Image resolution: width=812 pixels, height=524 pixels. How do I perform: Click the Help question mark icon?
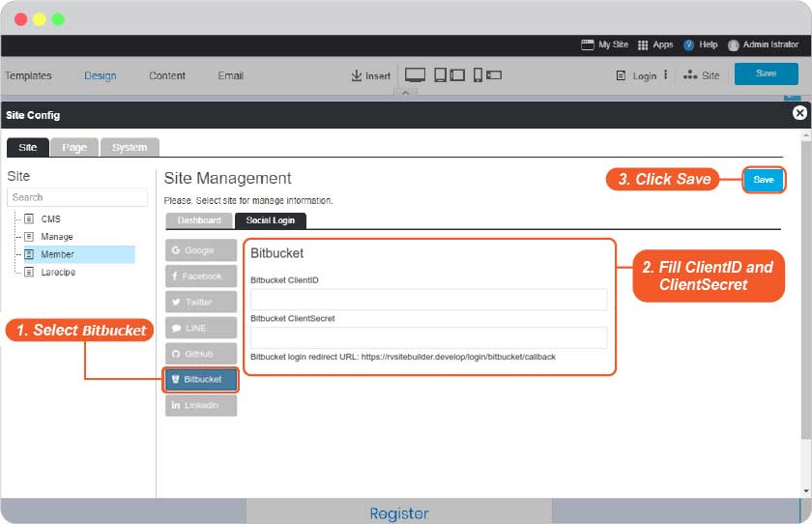point(688,45)
